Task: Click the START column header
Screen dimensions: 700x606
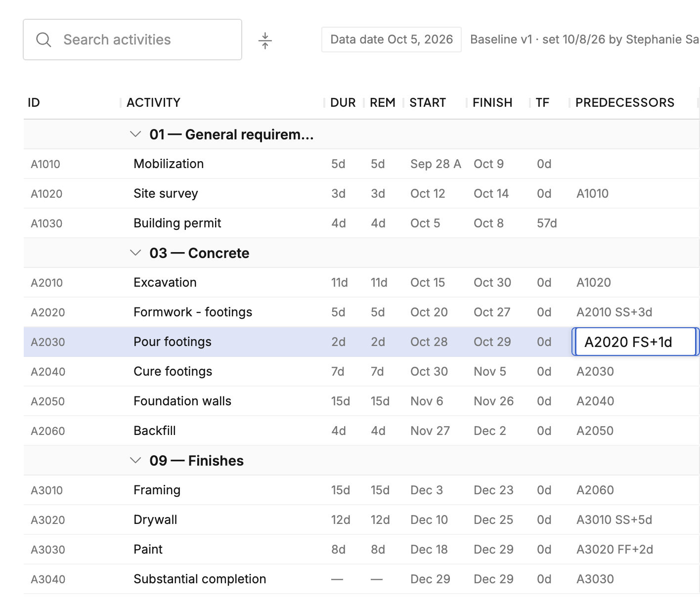Action: pos(428,102)
